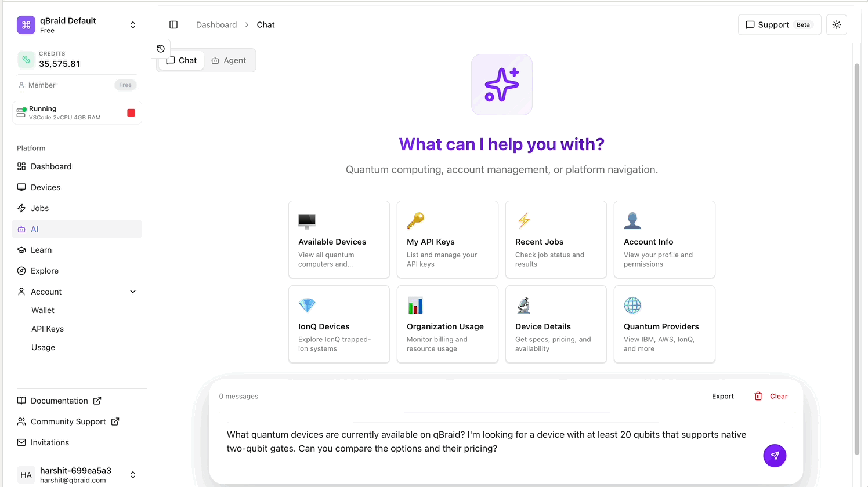Click the qBraid Default workspace logo icon
This screenshot has width=868, height=487.
[26, 25]
